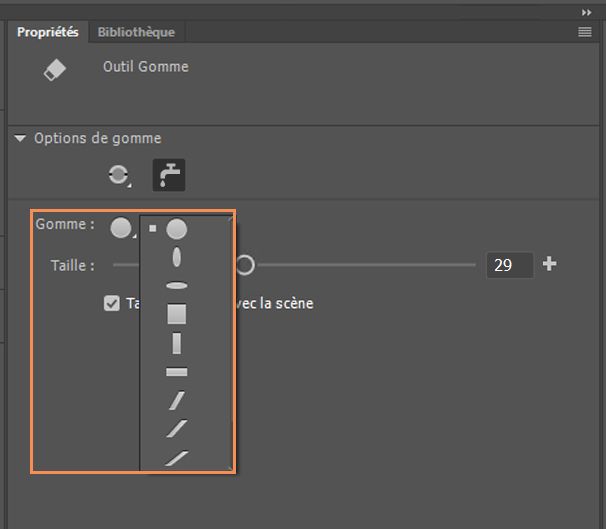Screen dimensions: 606x529
Task: Click the Taille slider handle
Action: tap(244, 265)
